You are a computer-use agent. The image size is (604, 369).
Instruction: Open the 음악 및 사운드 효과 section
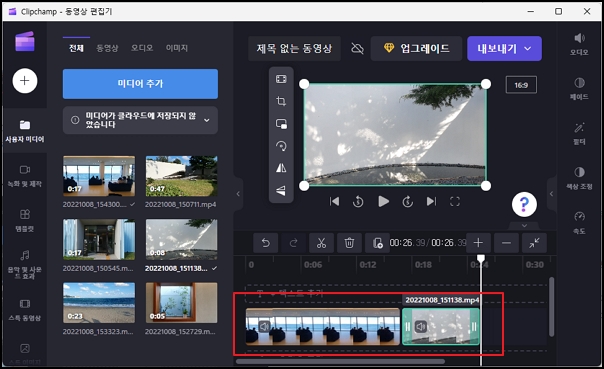point(25,265)
